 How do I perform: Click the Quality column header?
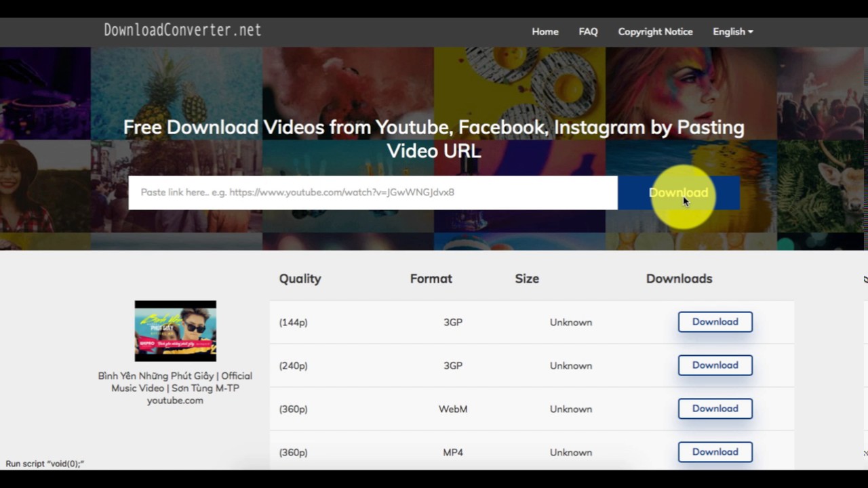(x=300, y=279)
